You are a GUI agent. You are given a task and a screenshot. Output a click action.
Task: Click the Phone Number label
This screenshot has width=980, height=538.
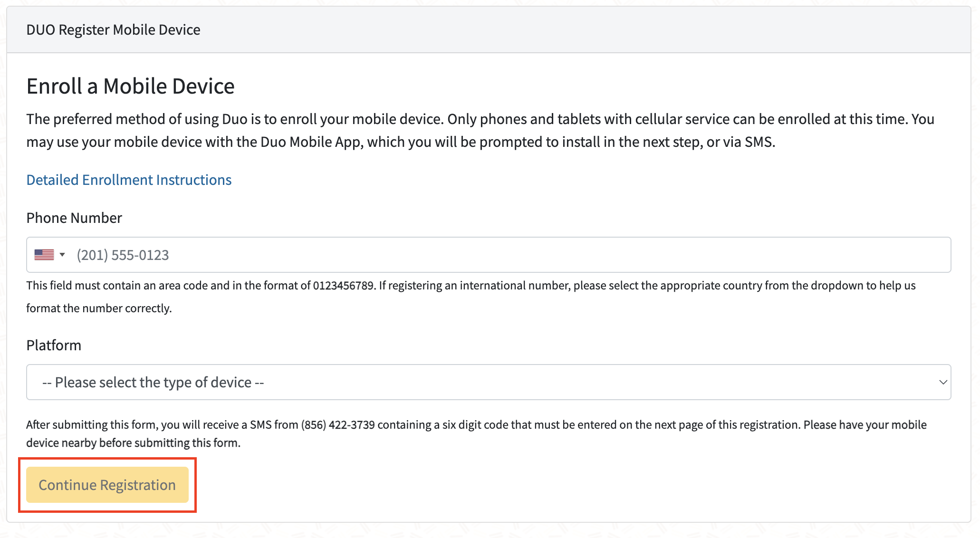74,218
